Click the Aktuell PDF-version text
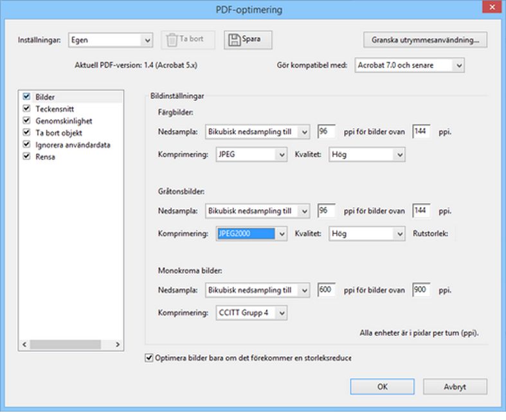 click(x=136, y=65)
